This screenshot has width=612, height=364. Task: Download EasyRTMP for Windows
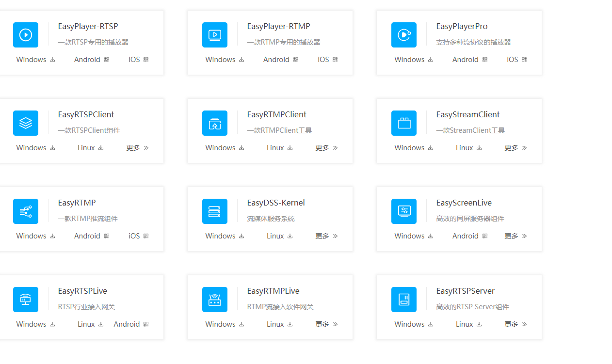coord(36,236)
